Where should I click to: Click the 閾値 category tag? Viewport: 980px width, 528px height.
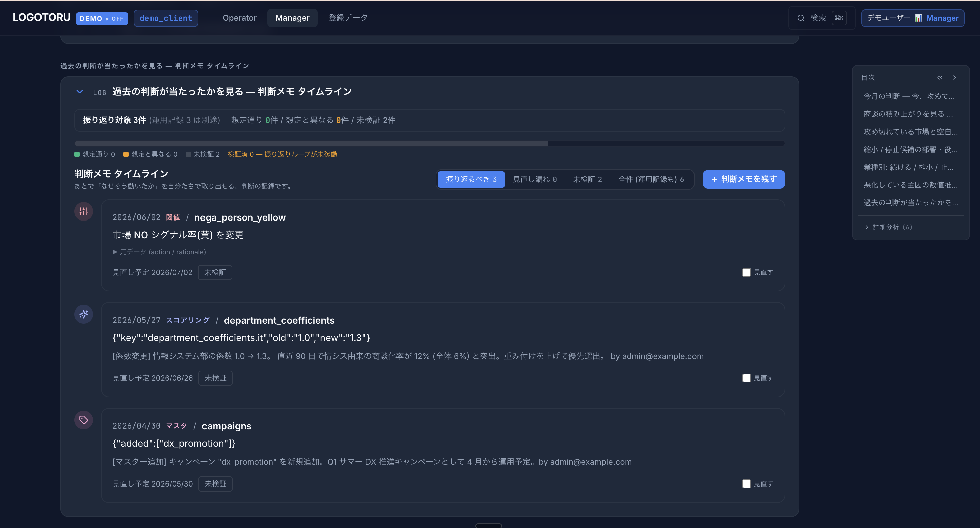173,217
